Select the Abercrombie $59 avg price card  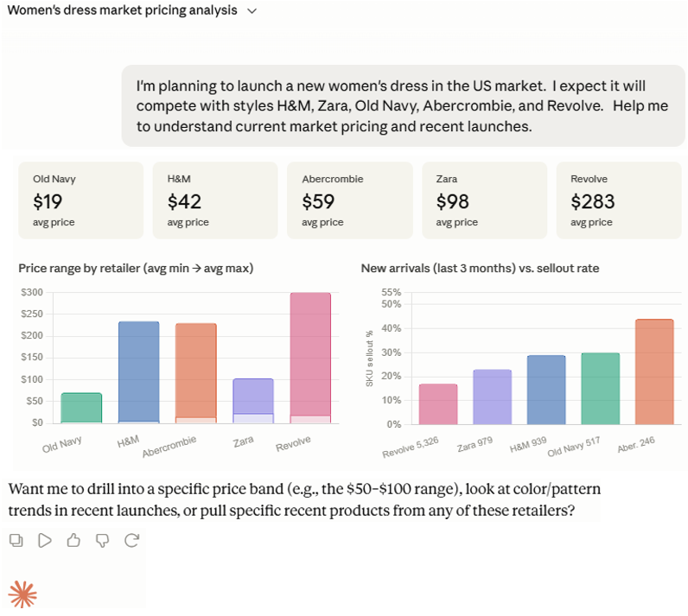coord(350,200)
